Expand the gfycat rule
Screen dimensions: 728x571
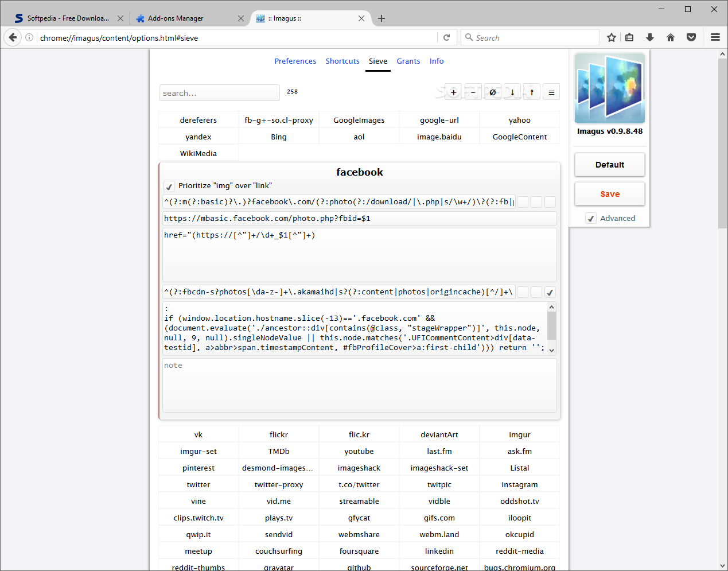coord(359,518)
